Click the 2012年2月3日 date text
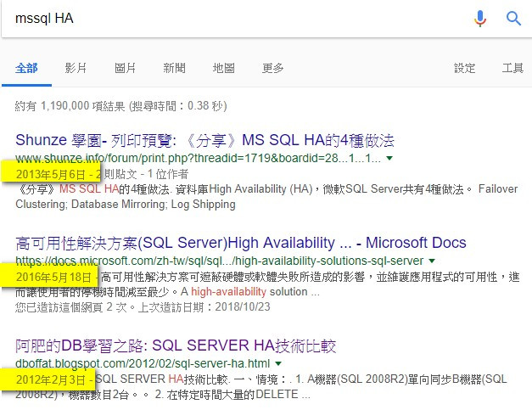532x410 pixels. coord(50,379)
